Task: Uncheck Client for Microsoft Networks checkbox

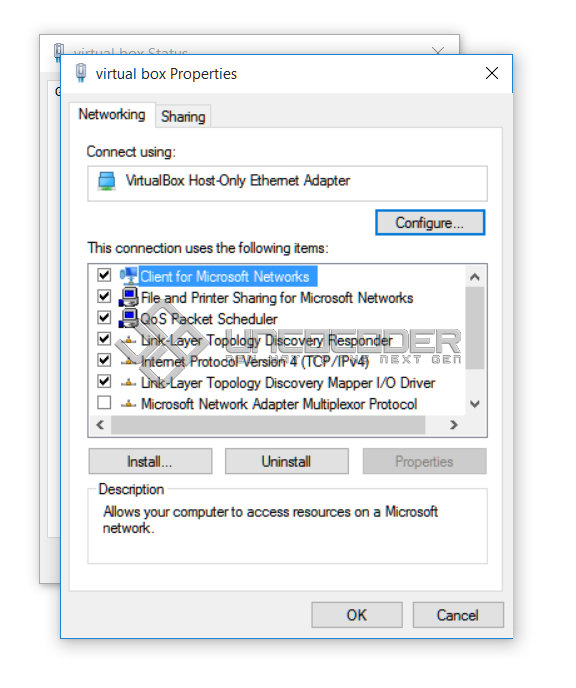Action: [x=104, y=276]
